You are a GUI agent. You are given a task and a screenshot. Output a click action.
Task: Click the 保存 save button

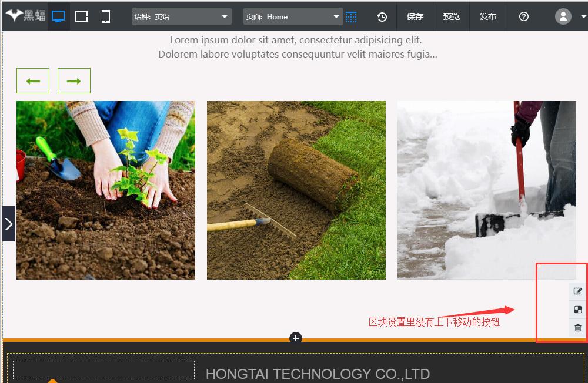tap(415, 16)
